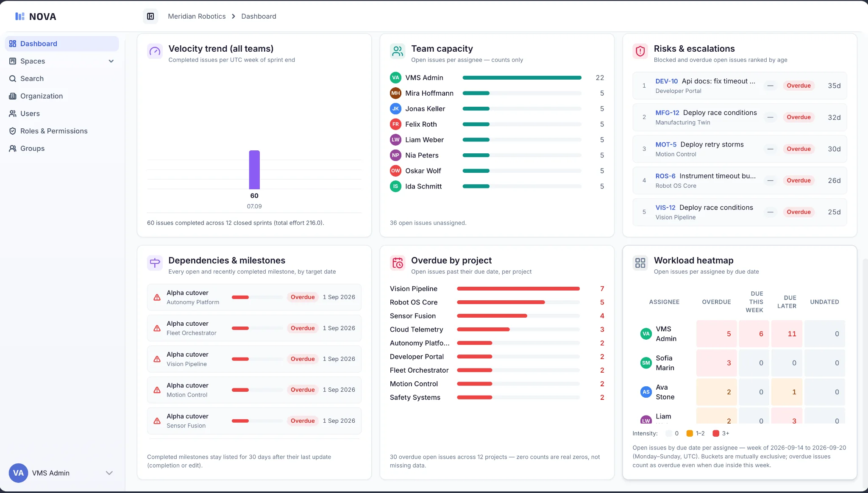Click the Overdue badge on Vision Pipeline milestone
The image size is (868, 493).
(x=303, y=359)
